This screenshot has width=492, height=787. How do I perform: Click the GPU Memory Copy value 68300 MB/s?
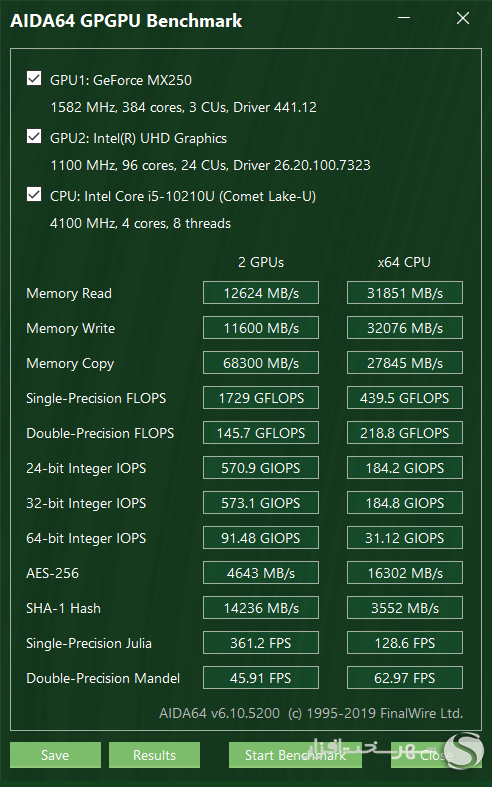(x=261, y=363)
